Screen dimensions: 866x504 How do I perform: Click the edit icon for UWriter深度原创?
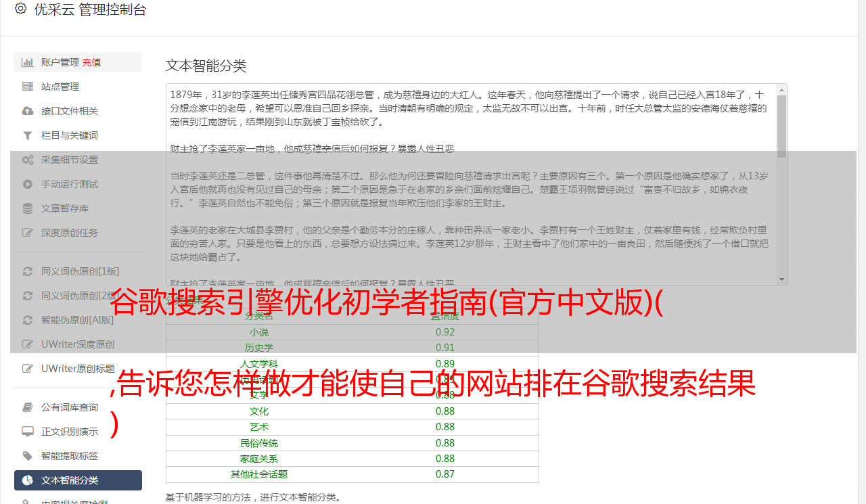click(28, 344)
